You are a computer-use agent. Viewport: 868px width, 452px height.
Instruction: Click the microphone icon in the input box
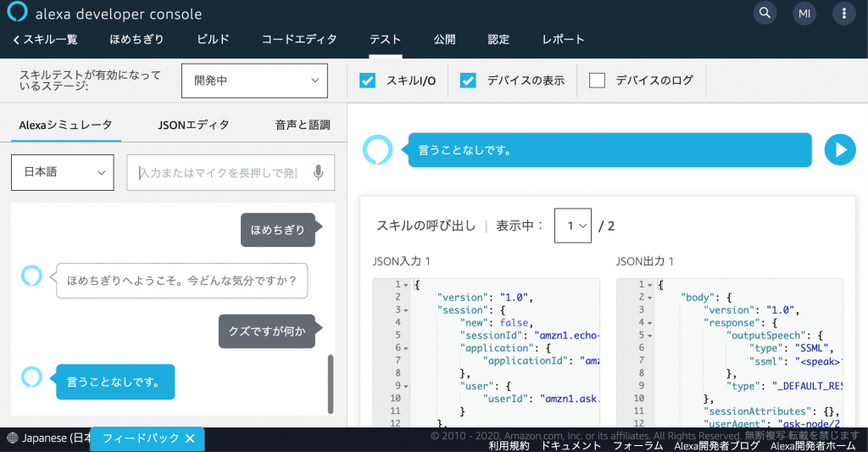click(319, 173)
